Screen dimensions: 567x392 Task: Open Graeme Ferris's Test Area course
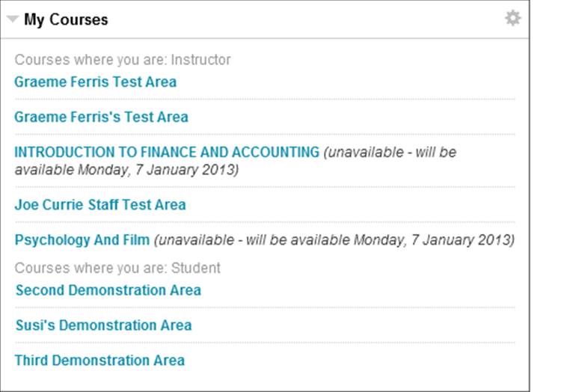[x=101, y=117]
